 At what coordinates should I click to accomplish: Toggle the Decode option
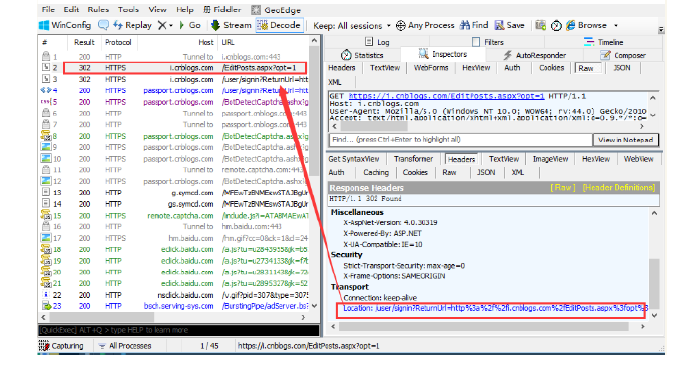point(280,25)
